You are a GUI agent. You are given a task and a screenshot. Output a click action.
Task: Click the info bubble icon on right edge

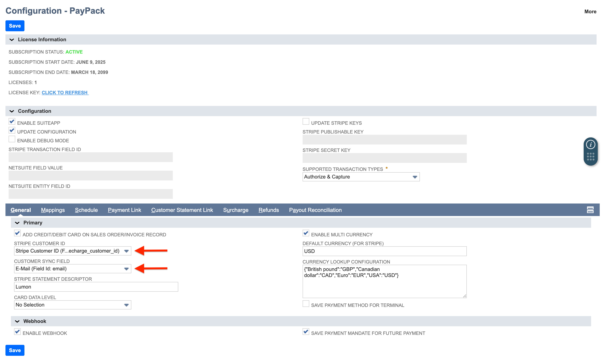click(x=591, y=144)
